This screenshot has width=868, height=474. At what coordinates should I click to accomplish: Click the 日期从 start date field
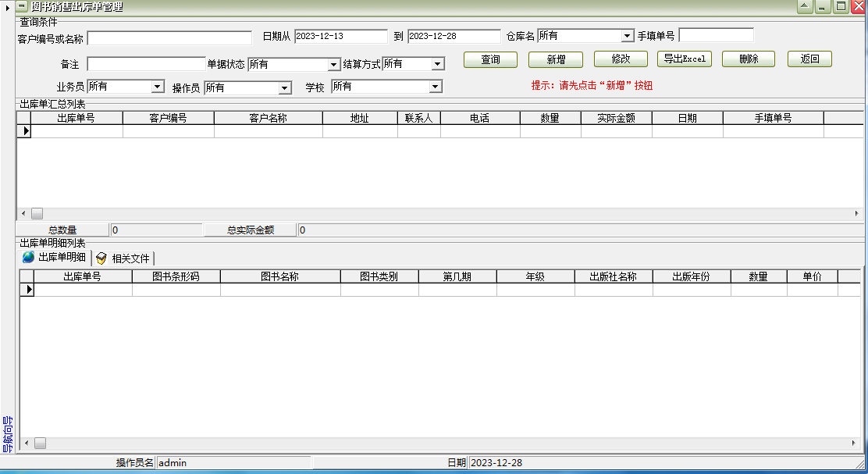340,36
